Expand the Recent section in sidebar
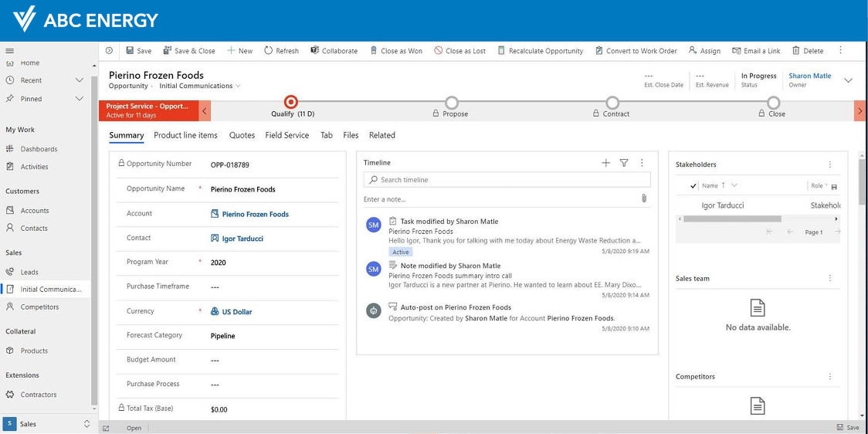 [x=79, y=80]
